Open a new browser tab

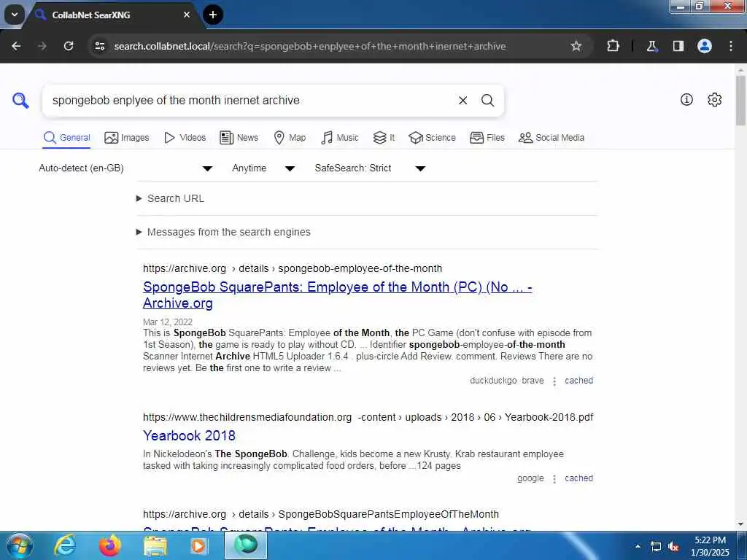(x=212, y=15)
